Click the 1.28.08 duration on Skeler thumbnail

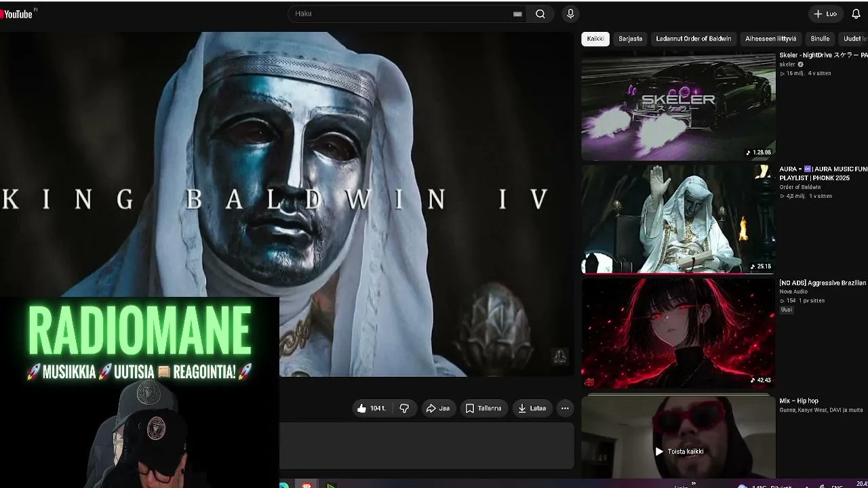point(759,152)
